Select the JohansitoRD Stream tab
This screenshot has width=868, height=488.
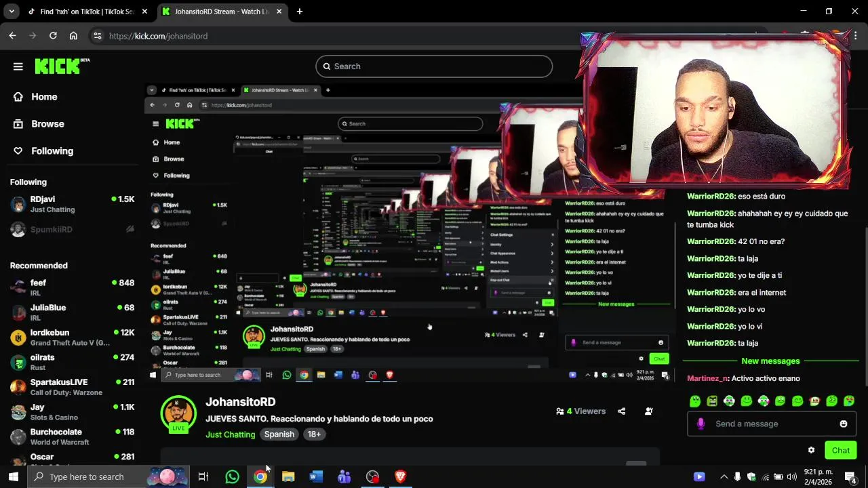click(x=222, y=12)
